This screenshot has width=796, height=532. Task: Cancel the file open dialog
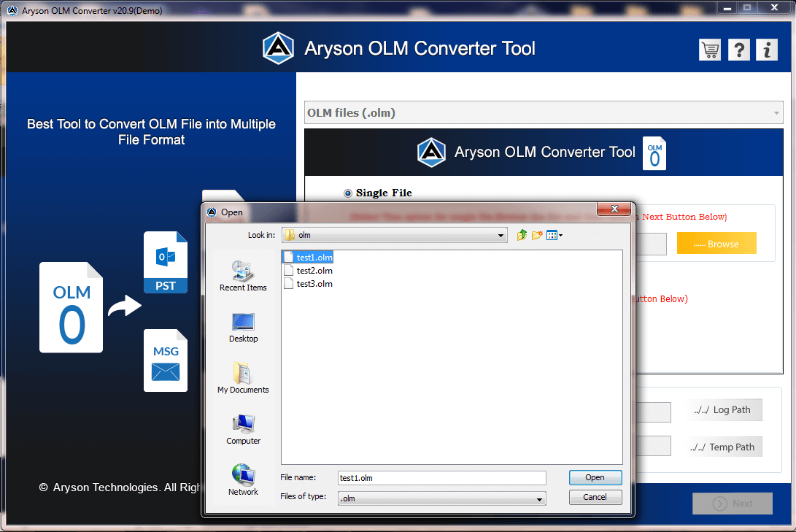595,497
